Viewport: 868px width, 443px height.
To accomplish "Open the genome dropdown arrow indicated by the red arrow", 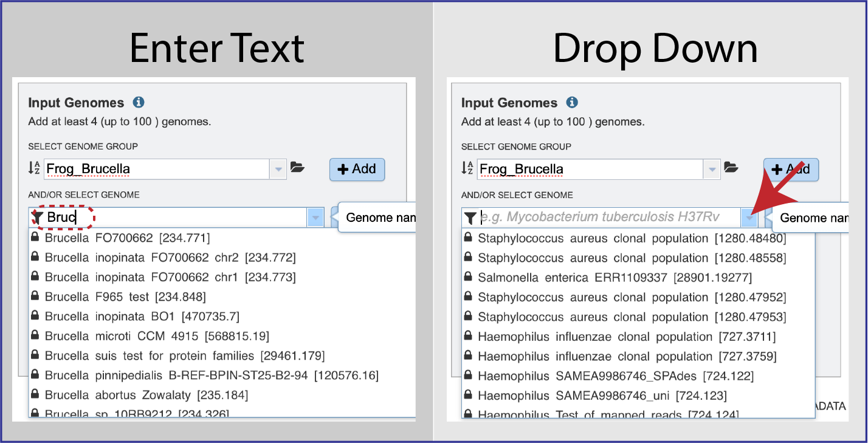I will 749,217.
